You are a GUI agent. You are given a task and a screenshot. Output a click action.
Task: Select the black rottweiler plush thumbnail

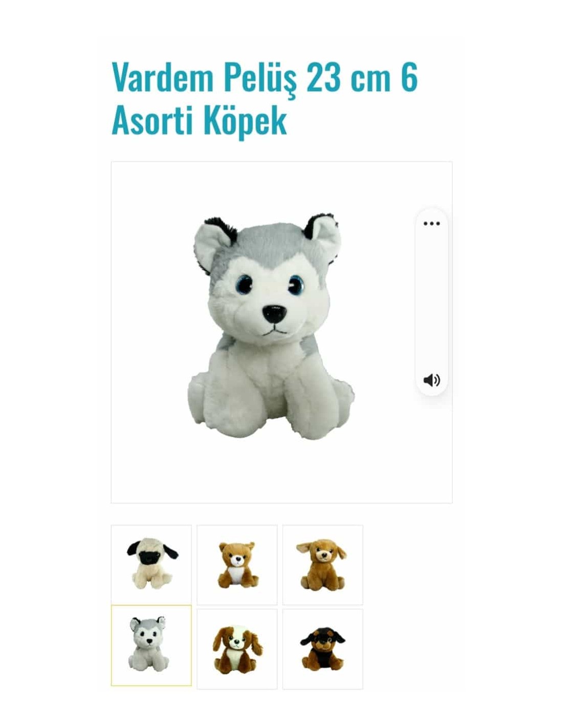(322, 649)
